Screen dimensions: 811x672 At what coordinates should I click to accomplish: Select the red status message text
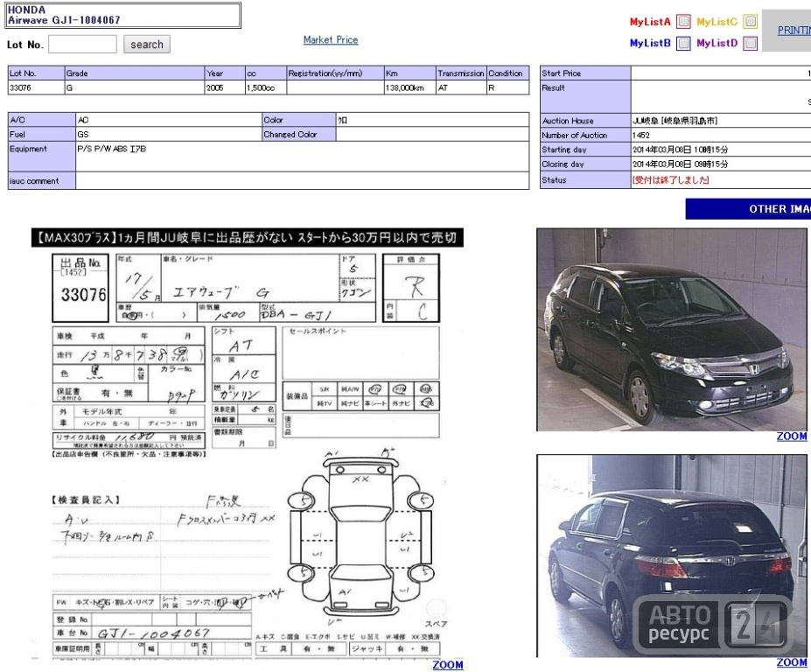670,180
